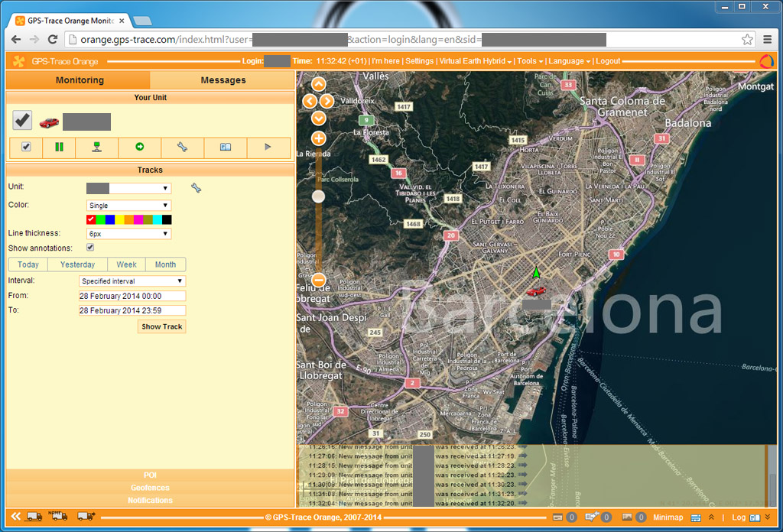This screenshot has width=783, height=532.
Task: Pan the map left with the arrow button
Action: [310, 102]
